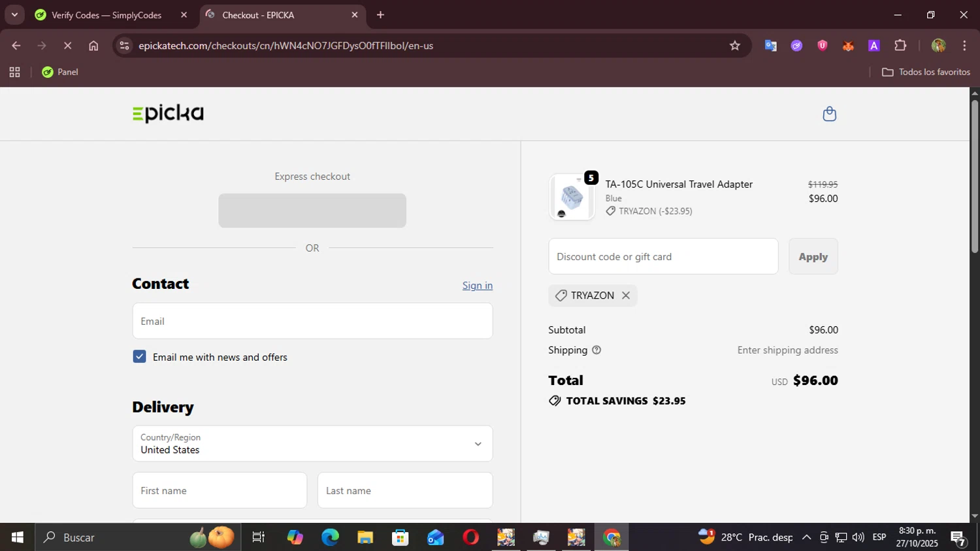Open Microsoft Store from the taskbar
This screenshot has width=980, height=551.
[400, 537]
